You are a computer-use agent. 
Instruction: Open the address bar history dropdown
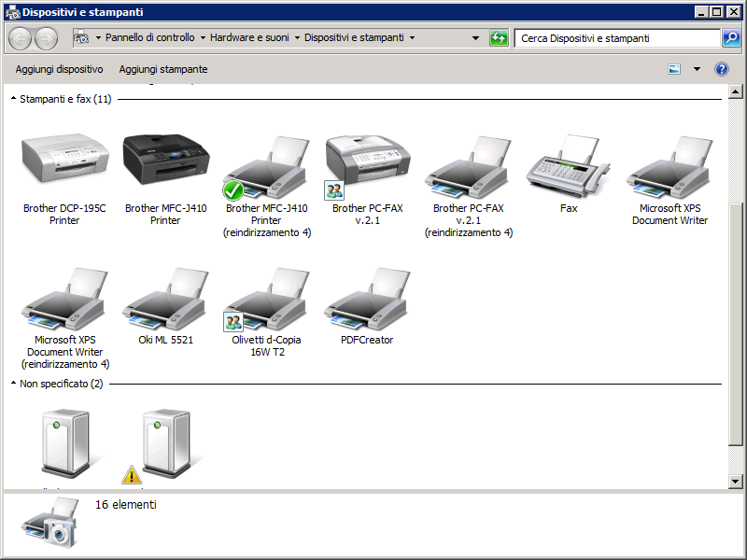[475, 38]
